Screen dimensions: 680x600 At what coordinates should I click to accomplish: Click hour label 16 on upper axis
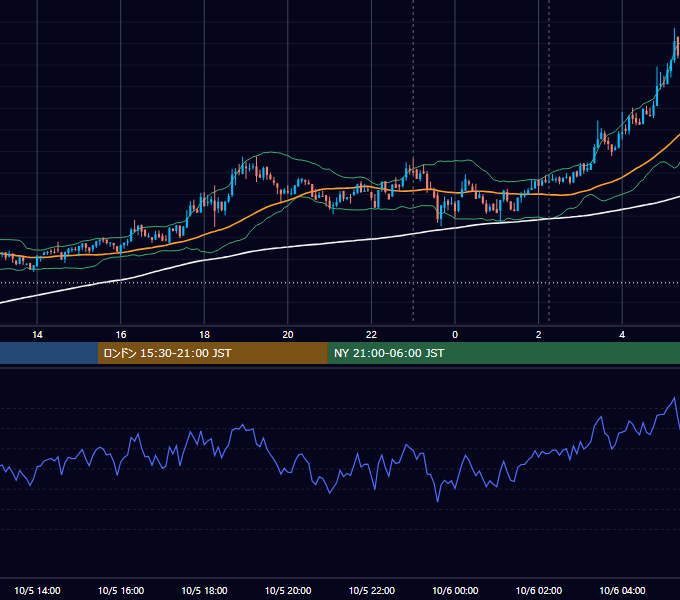pyautogui.click(x=121, y=335)
